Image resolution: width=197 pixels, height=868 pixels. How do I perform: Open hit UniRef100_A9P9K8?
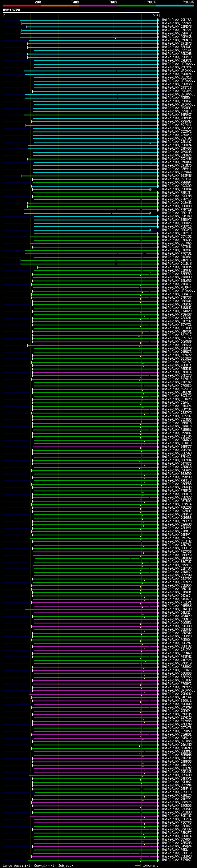click(177, 37)
